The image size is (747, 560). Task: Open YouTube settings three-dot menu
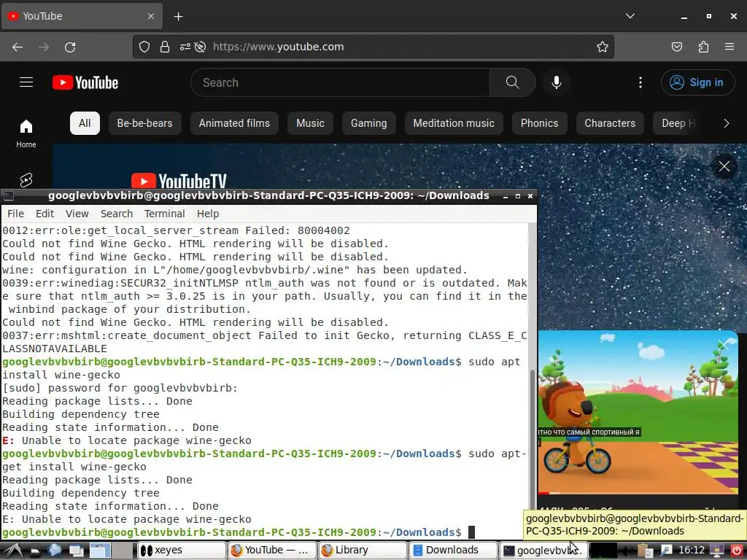640,82
